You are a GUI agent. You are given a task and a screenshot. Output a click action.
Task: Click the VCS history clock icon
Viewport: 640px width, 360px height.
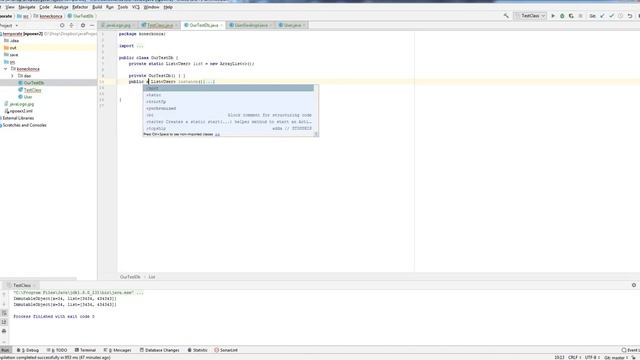[x=620, y=16]
